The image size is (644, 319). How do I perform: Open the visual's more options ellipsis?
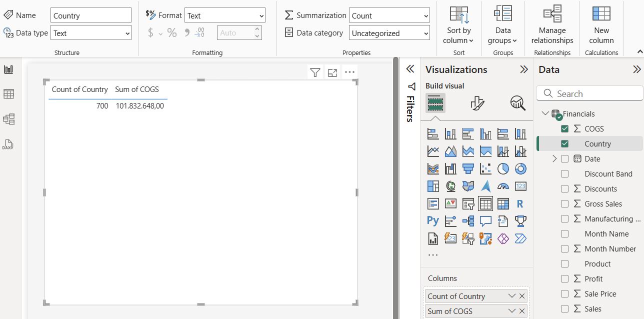click(349, 72)
